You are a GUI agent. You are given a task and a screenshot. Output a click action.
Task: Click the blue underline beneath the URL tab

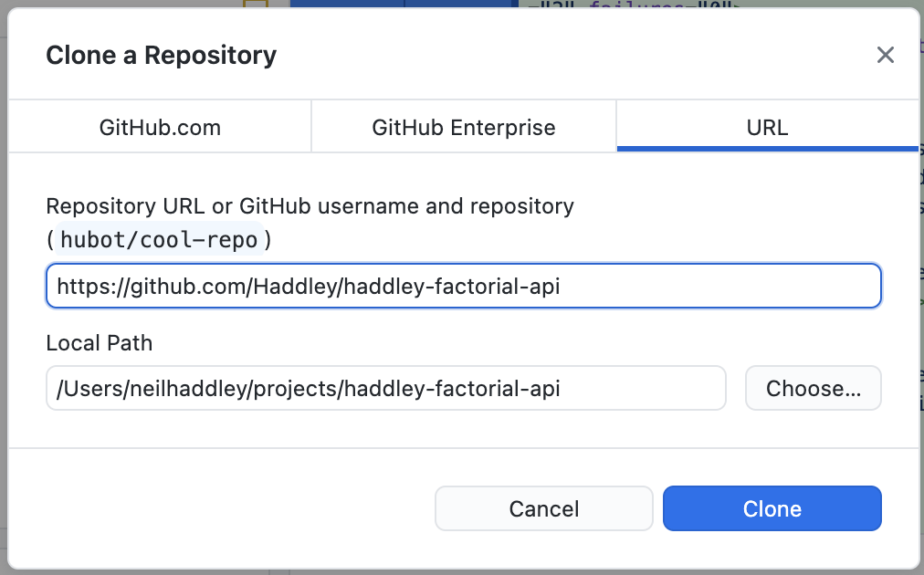[x=767, y=148]
